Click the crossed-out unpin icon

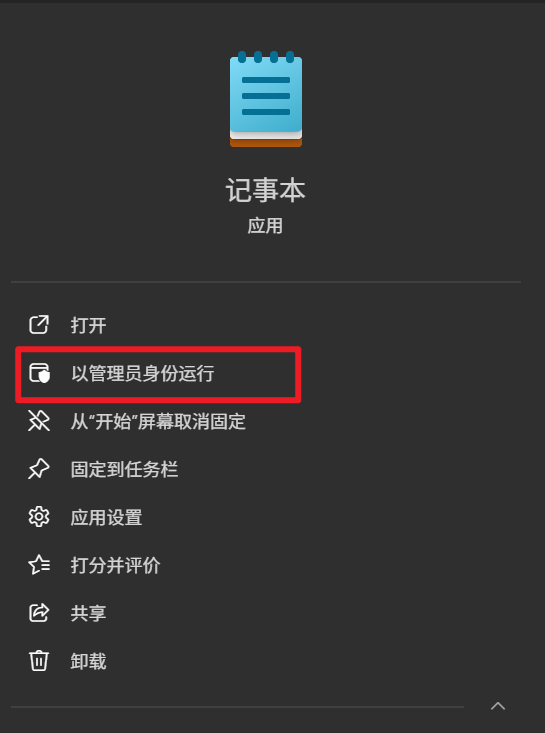[39, 421]
